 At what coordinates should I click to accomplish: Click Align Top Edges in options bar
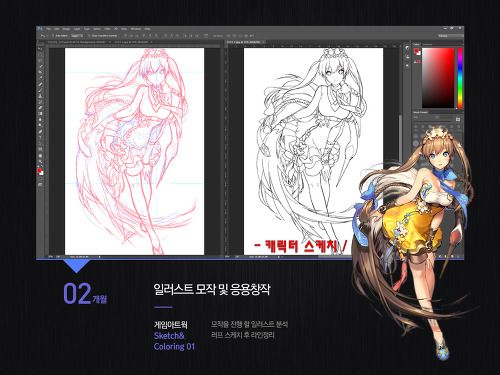click(x=126, y=35)
